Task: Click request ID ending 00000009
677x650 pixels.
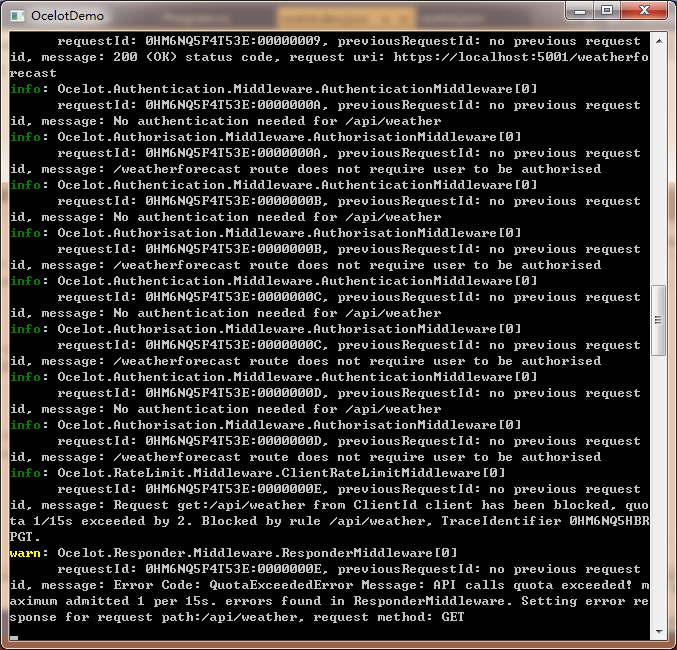Action: [233, 41]
